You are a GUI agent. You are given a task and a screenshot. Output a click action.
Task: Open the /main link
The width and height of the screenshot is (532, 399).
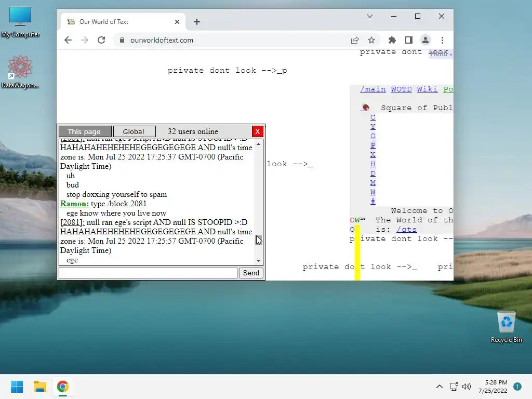tap(373, 89)
